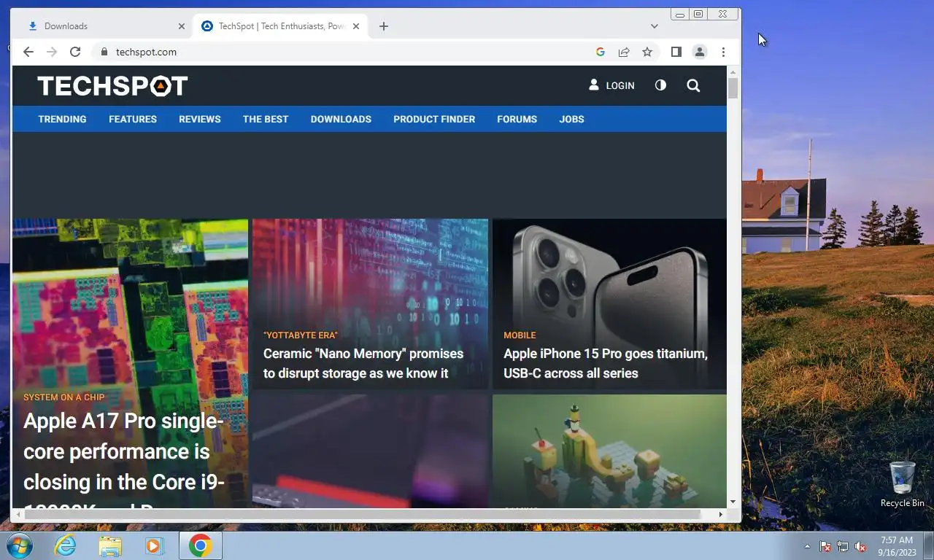Open the Chrome profile avatar menu
Screen dimensions: 934x560
pos(700,52)
